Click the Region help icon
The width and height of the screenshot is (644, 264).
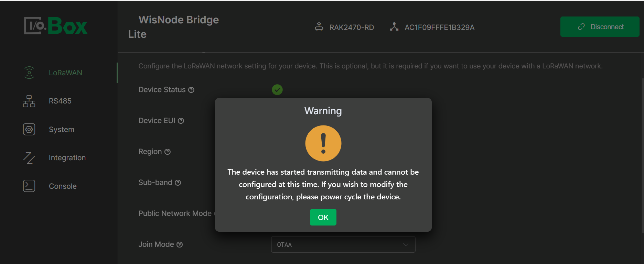click(168, 152)
